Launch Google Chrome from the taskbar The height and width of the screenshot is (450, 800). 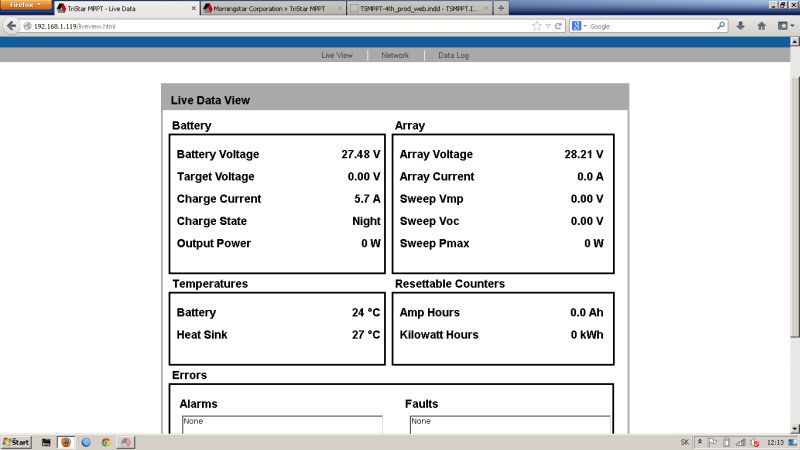point(106,442)
